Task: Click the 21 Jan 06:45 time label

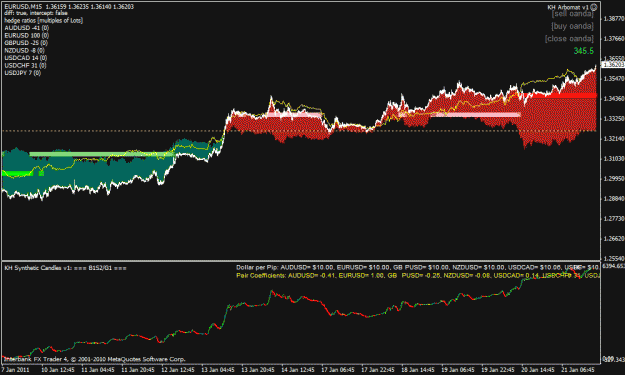Action: [x=578, y=369]
